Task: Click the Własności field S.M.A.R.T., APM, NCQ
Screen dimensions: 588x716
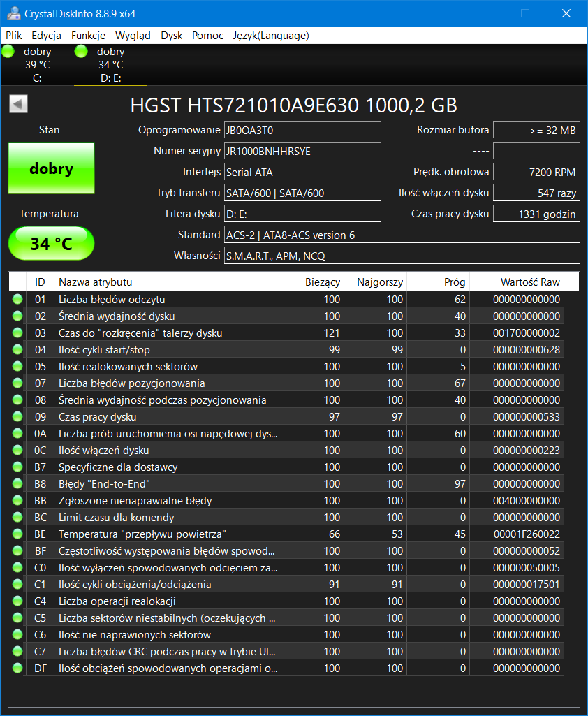Action: click(x=402, y=256)
